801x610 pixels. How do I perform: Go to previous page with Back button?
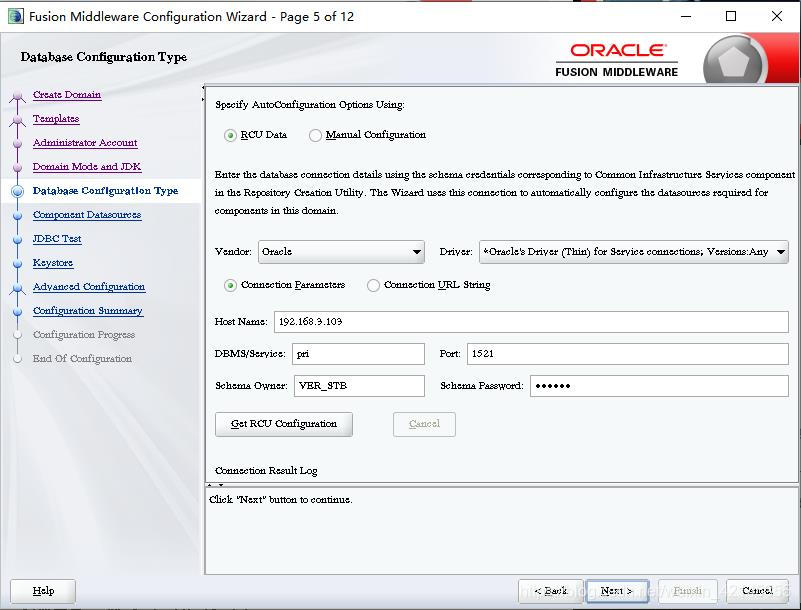pos(551,591)
